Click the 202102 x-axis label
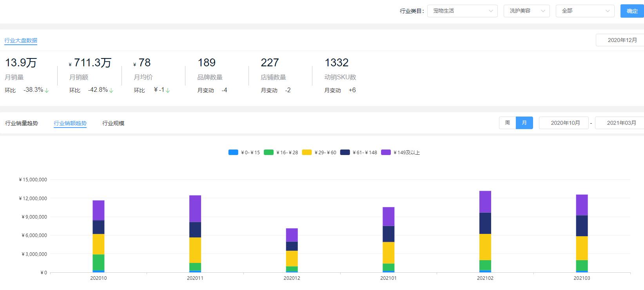The width and height of the screenshot is (644, 290). click(485, 278)
